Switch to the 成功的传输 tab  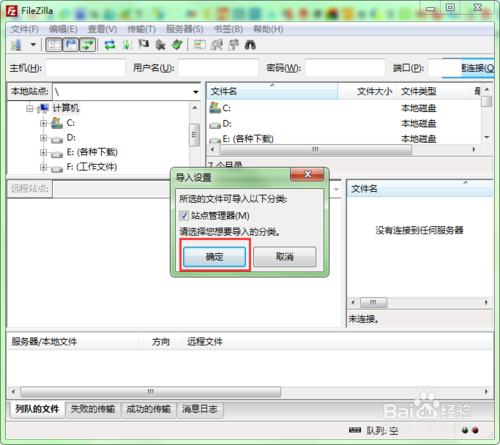[x=148, y=409]
